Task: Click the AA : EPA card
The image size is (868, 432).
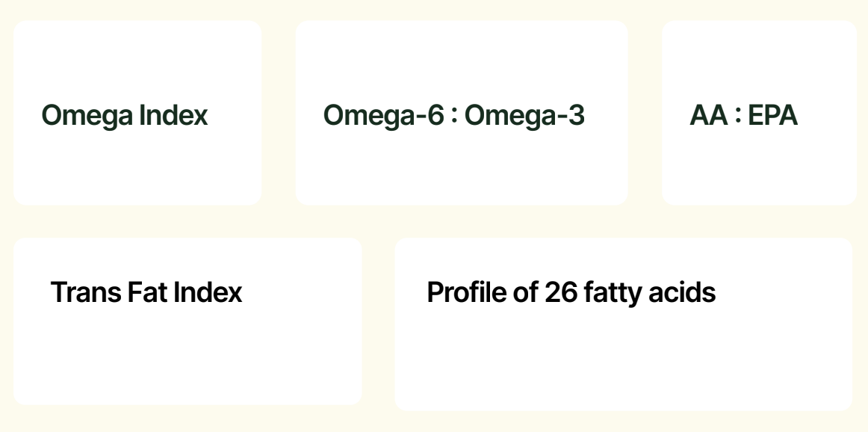Action: (x=759, y=113)
